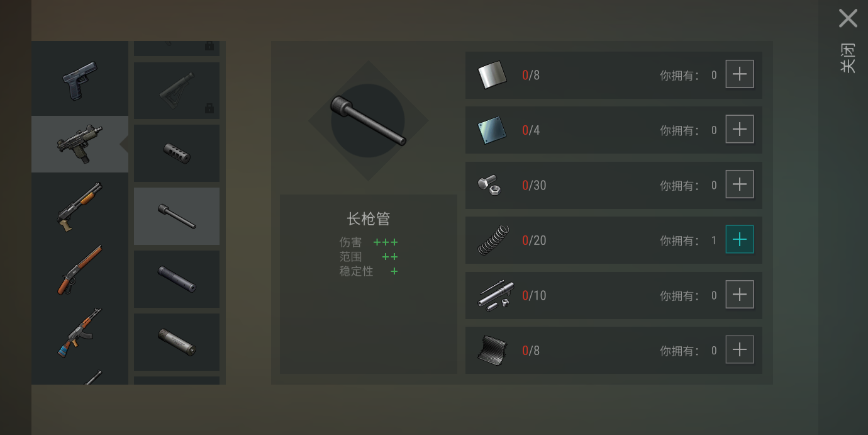Tap the highlighted plus button for springs
868x435 pixels.
point(740,239)
